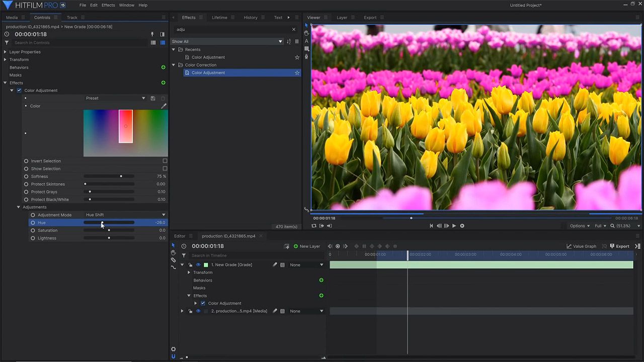The image size is (644, 362).
Task: Hide the New Grade layer with eye icon
Action: pos(198,265)
